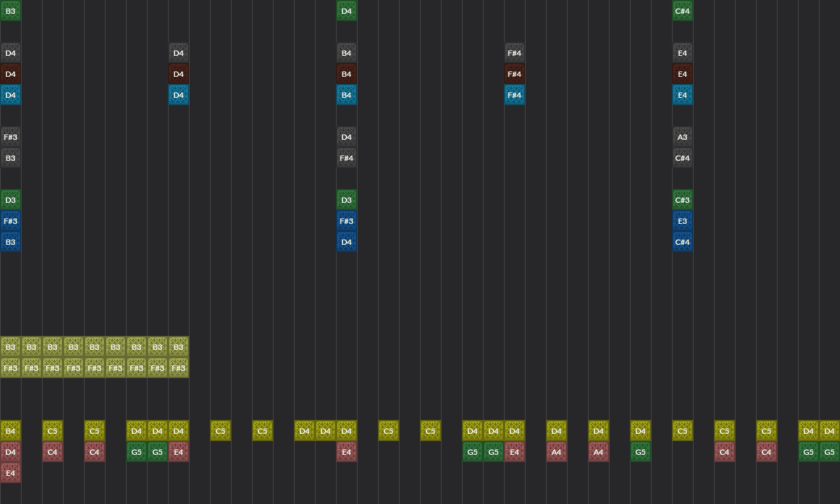Select the blue C#4 note below E3
Image resolution: width=840 pixels, height=504 pixels.
point(682,241)
